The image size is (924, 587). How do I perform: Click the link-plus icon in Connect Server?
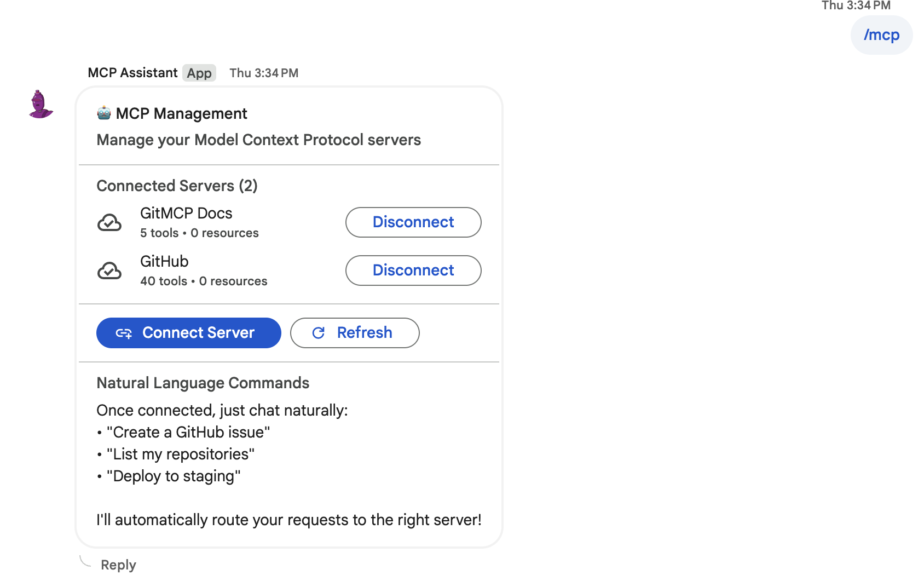tap(124, 333)
